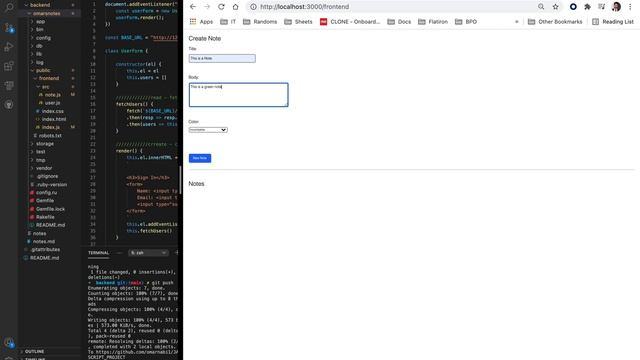Open Accounts icon at activity bar bottom
The width and height of the screenshot is (640, 360).
[x=9, y=343]
